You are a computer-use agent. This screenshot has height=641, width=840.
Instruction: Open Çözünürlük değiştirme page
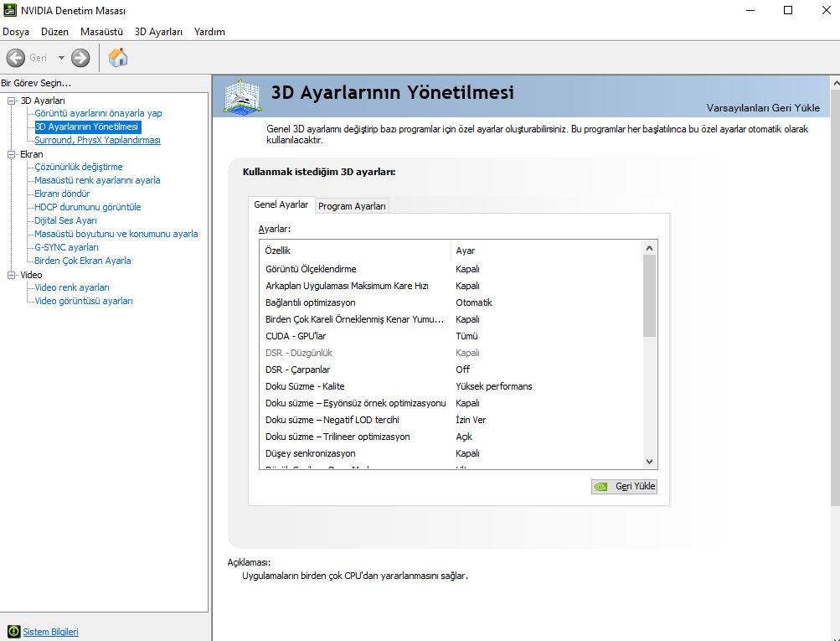[78, 167]
